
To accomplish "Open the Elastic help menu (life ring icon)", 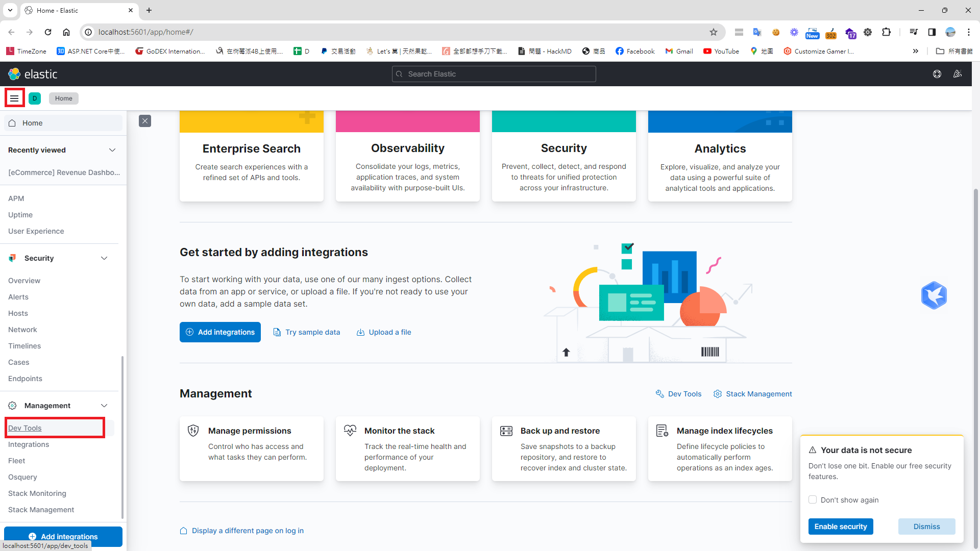I will [937, 74].
